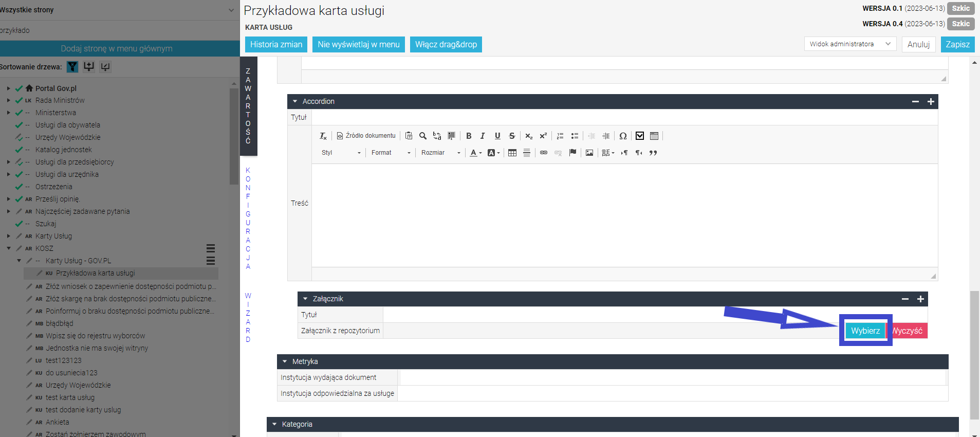Image resolution: width=980 pixels, height=437 pixels.
Task: Click the Instytucja wydająca dokument field
Action: pyautogui.click(x=673, y=377)
